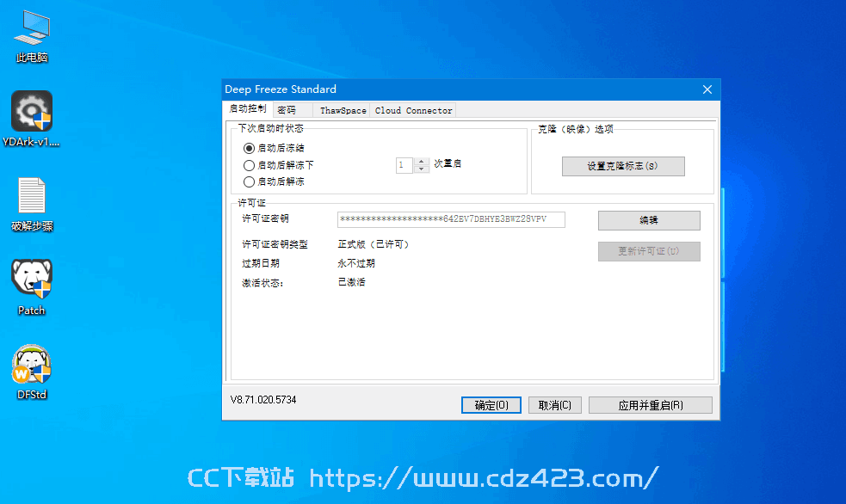Confirm with the 确定(O) button
846x504 pixels.
tap(491, 405)
